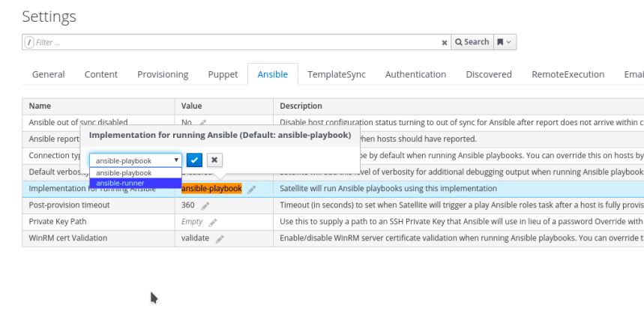Go to the RemoteExecution tab

(568, 75)
